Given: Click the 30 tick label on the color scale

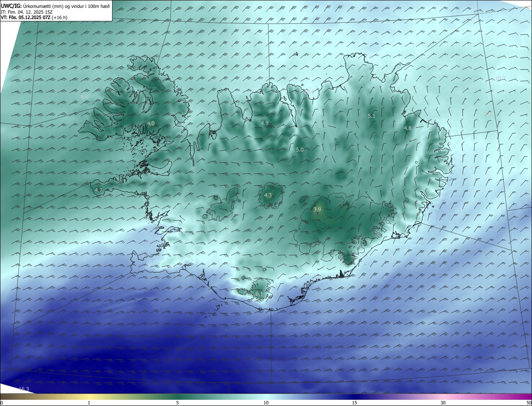Looking at the screenshot, I should click(x=443, y=403).
